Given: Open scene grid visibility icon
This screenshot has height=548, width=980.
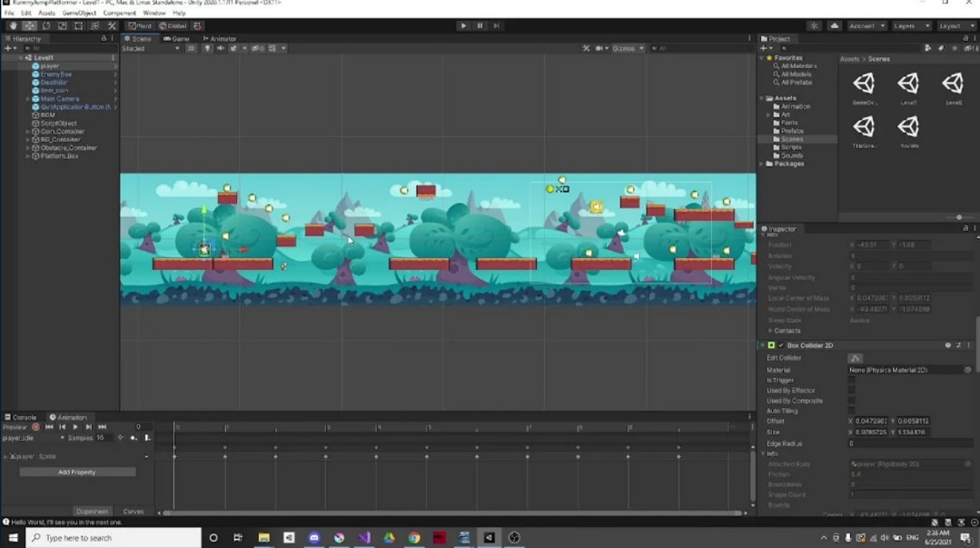Looking at the screenshot, I should click(272, 48).
